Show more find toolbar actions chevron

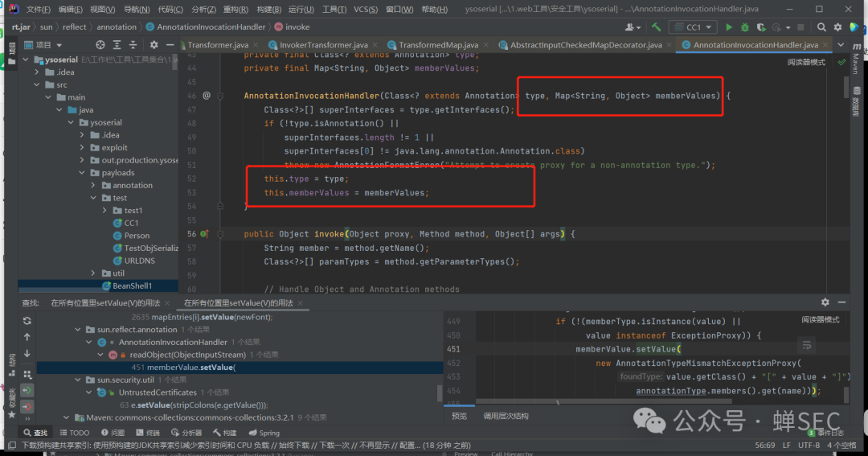point(27,420)
